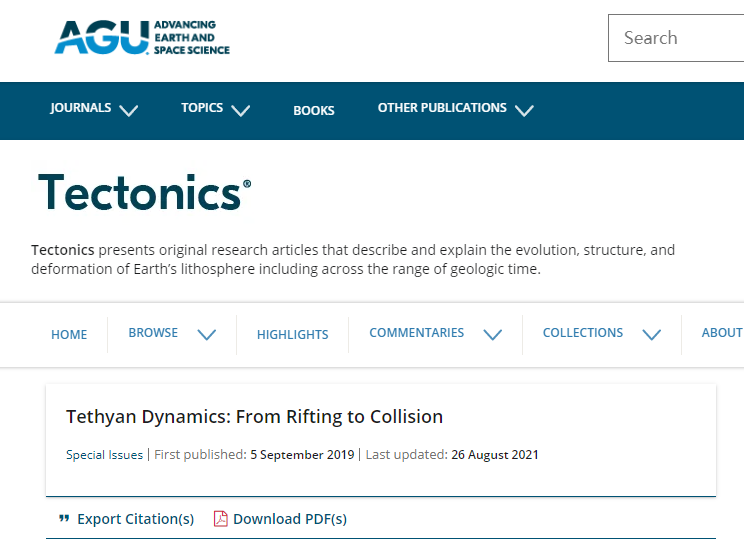744x548 pixels.
Task: Click the Special Issues link
Action: pyautogui.click(x=104, y=455)
